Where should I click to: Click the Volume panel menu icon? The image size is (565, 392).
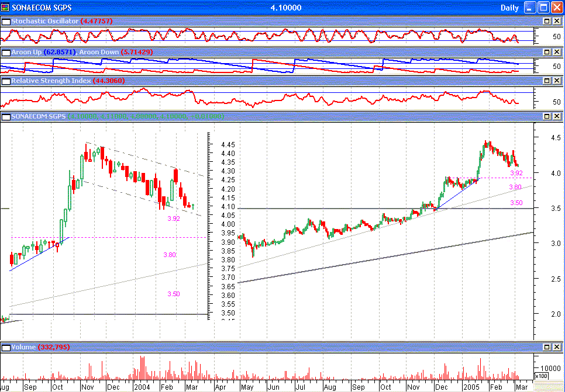pos(6,348)
